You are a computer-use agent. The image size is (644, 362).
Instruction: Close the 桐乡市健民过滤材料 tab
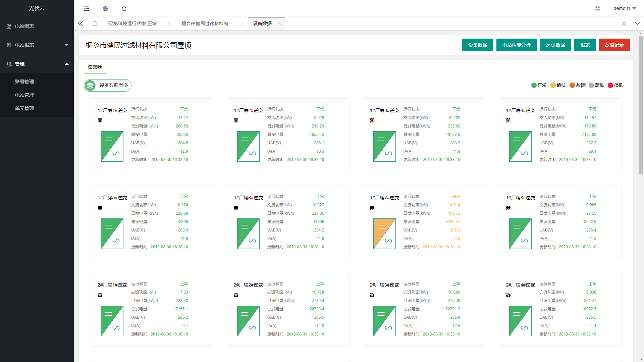click(242, 23)
